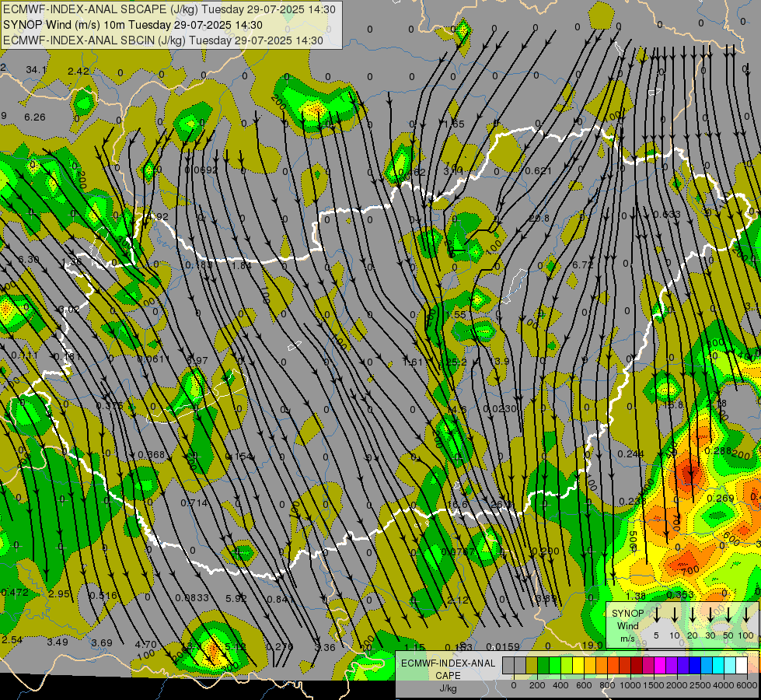This screenshot has height=700, width=761.
Task: Select the dark green CAPE legend swatch
Action: tap(543, 665)
